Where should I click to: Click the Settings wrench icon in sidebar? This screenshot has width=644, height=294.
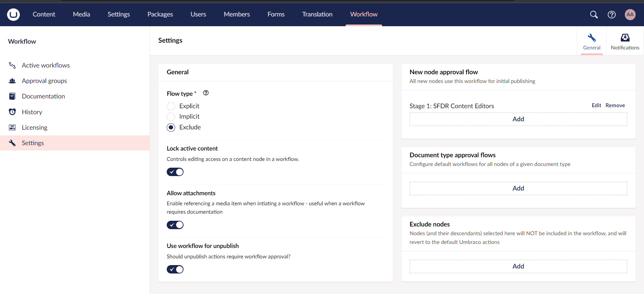tap(12, 143)
